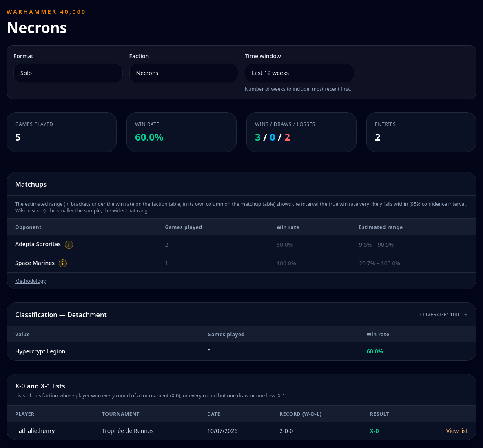Select player nathalie.henry
This screenshot has height=448, width=483.
(35, 431)
